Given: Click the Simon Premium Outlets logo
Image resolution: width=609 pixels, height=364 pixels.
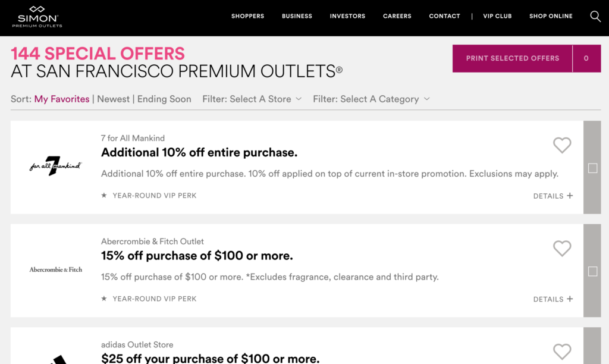Looking at the screenshot, I should (37, 17).
